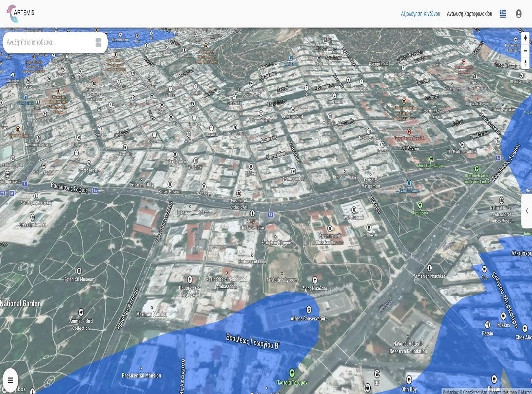Open the user account menu
532x394 pixels.
pos(518,14)
